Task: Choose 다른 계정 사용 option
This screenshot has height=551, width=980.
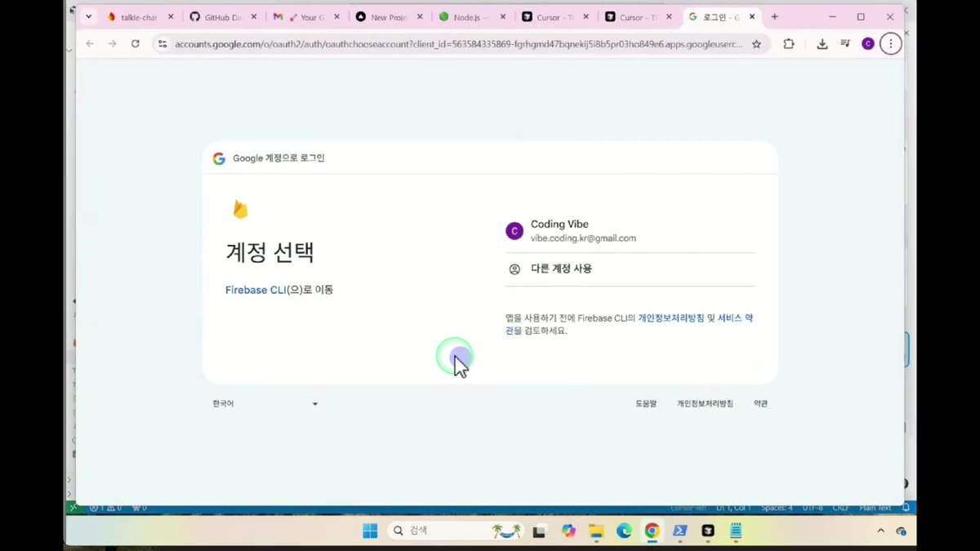Action: pos(630,269)
